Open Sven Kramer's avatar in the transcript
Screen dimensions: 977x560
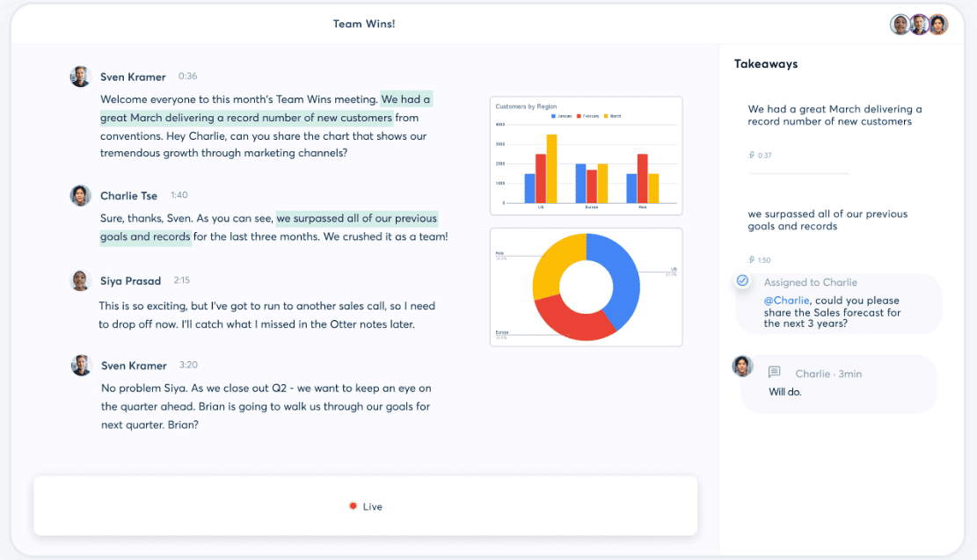[80, 76]
